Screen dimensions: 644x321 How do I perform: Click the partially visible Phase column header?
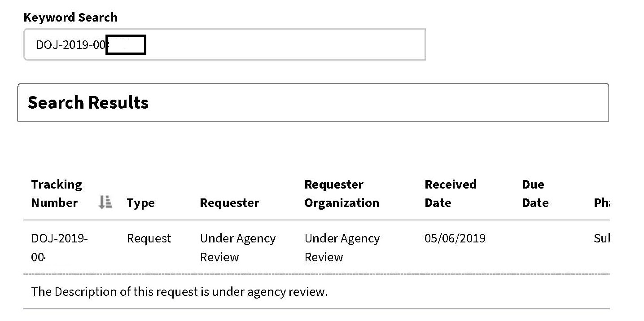tap(601, 203)
